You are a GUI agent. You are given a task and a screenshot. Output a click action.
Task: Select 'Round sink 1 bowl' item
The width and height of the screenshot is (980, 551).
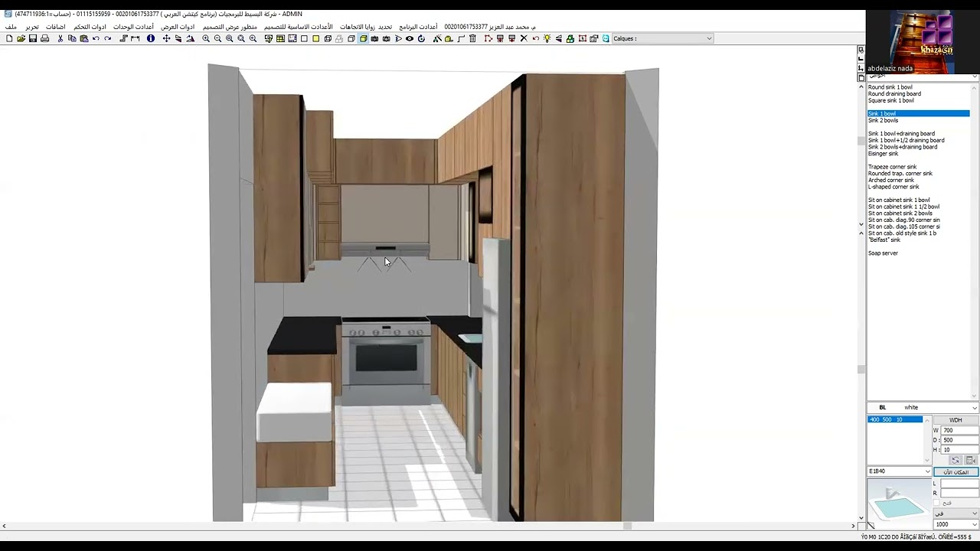[890, 87]
